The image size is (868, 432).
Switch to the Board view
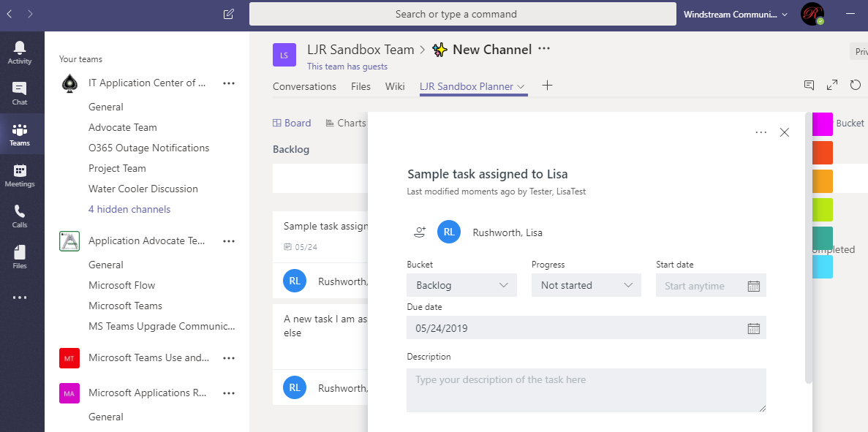(x=292, y=124)
